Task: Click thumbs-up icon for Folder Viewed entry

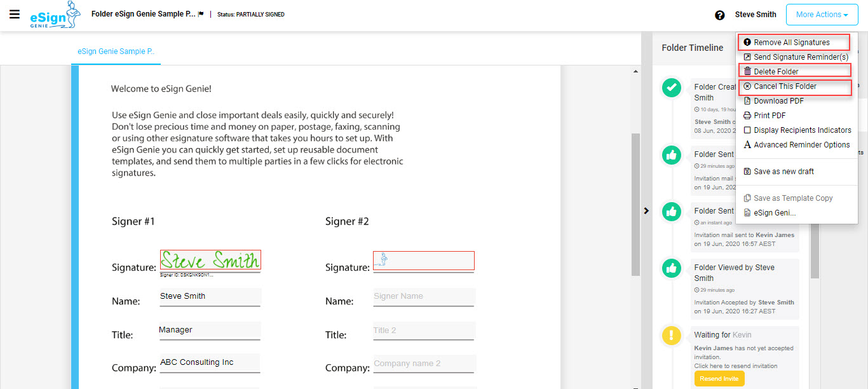Action: point(672,268)
